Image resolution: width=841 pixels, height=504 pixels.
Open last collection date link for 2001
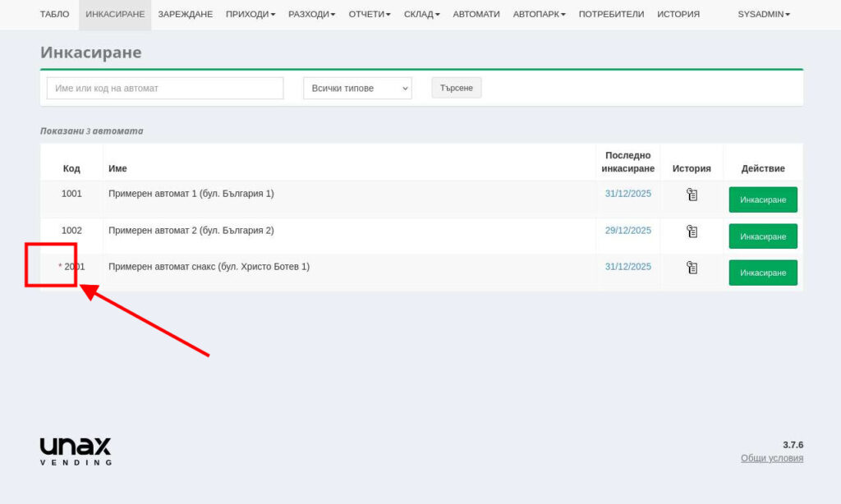pyautogui.click(x=628, y=267)
